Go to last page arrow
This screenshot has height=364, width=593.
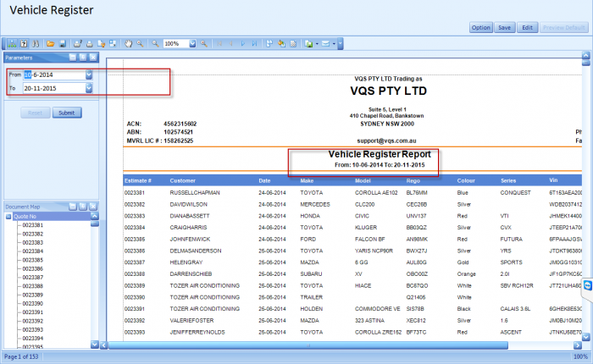pos(254,44)
